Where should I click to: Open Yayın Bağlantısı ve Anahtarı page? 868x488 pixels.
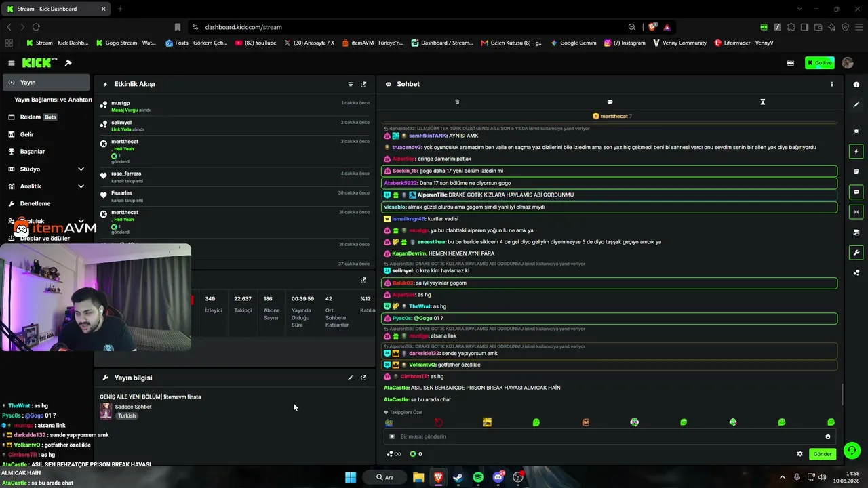click(x=53, y=100)
